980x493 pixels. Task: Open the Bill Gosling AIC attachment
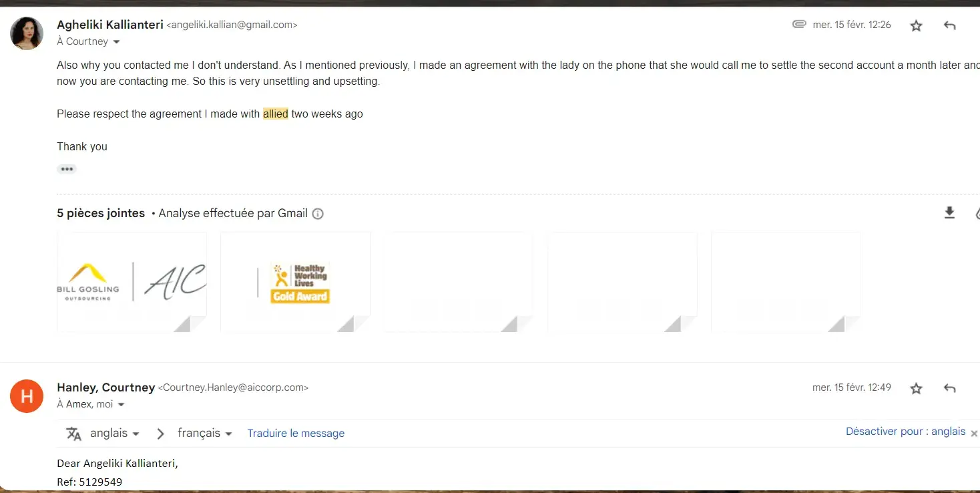coord(132,282)
